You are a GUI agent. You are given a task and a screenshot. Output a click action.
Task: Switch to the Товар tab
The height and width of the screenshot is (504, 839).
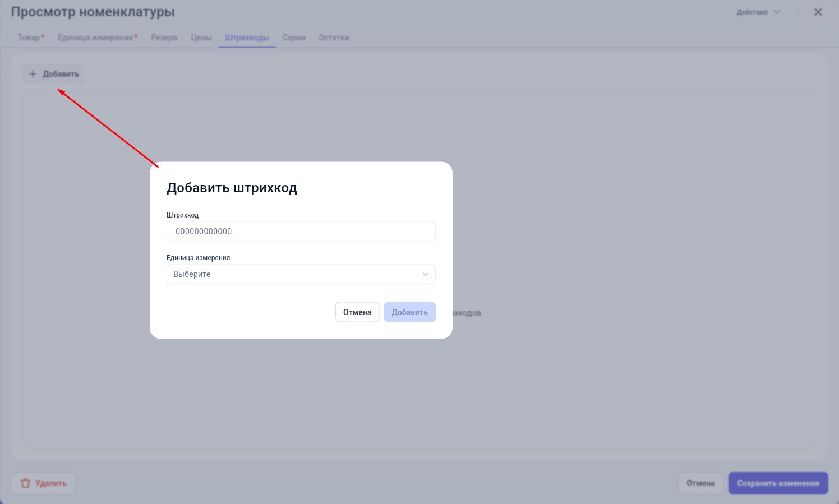31,38
